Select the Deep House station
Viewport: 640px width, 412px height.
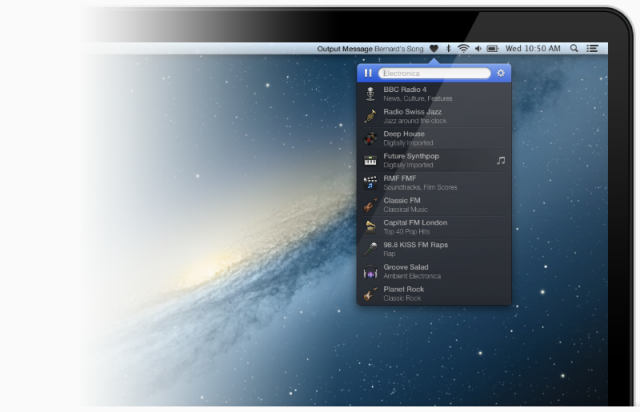(x=434, y=138)
